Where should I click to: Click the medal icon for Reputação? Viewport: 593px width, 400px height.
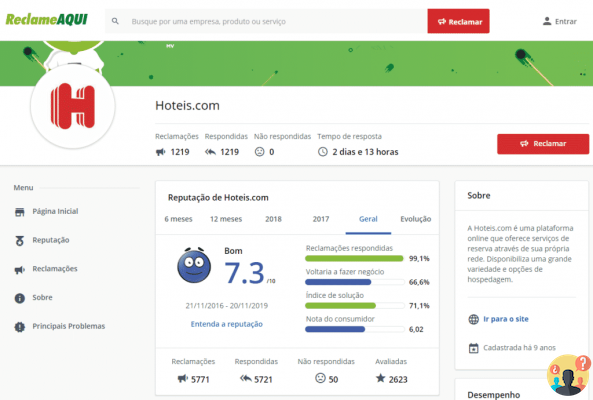(20, 240)
